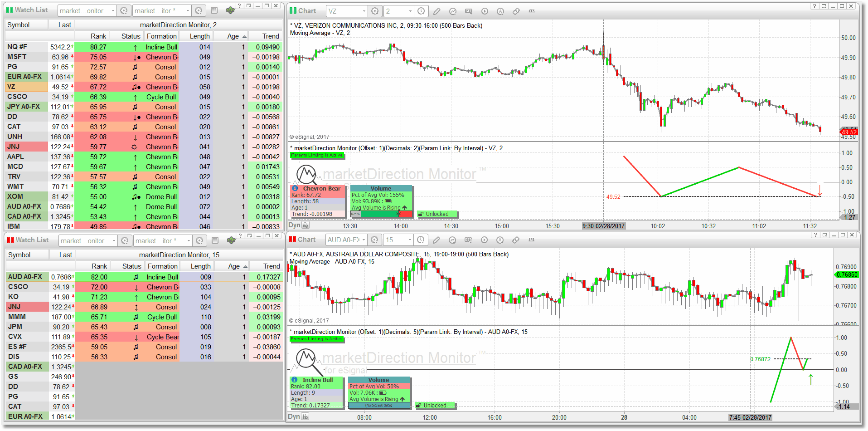The image size is (868, 431).
Task: Sort top Watch List by Age column
Action: click(x=230, y=36)
